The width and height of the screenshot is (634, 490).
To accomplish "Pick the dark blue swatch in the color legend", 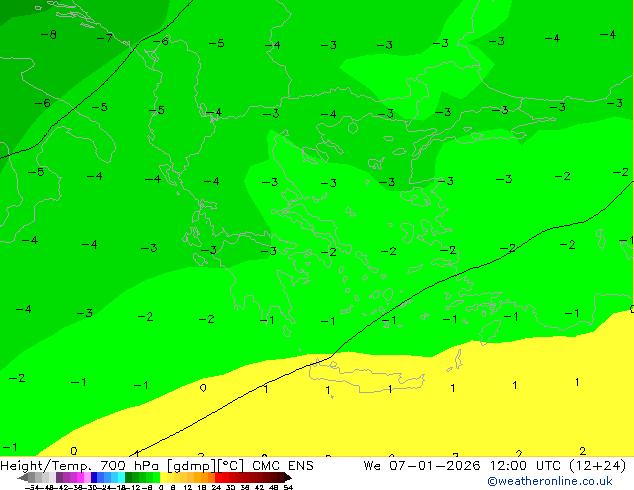I will 94,477.
